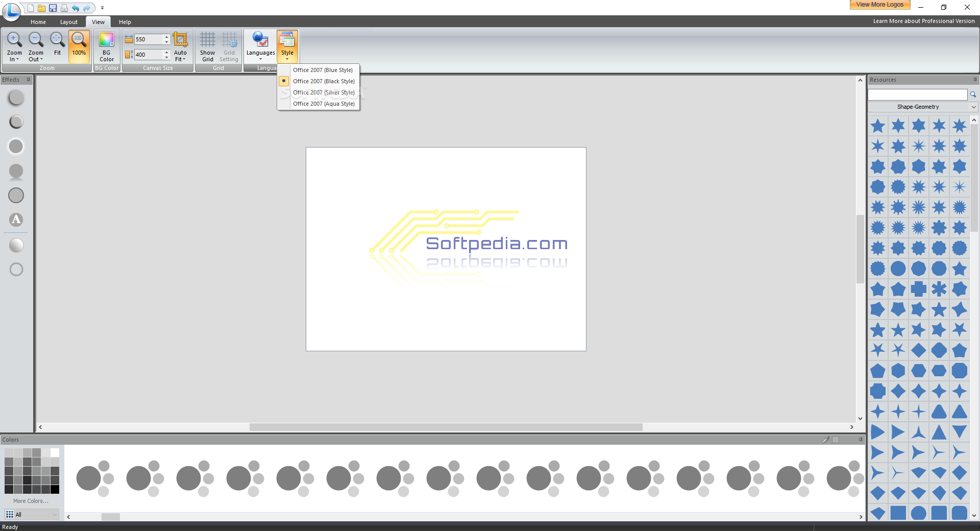Click the active View ribbon tab
This screenshot has width=980, height=531.
pos(98,22)
